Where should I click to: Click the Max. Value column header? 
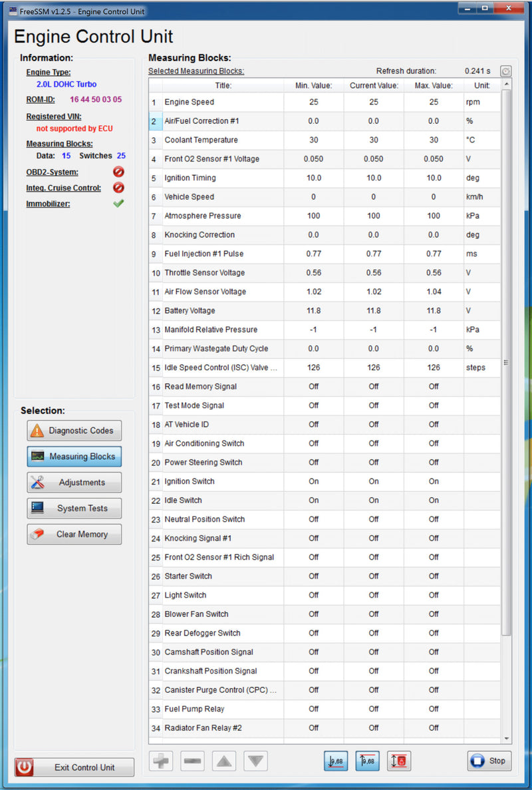[x=434, y=86]
